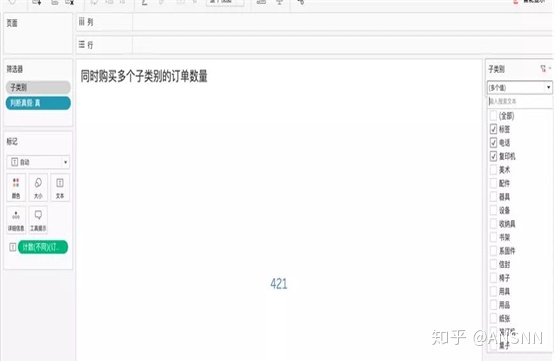This screenshot has width=558, height=361.
Task: Collapse the (多个值) filter dropdown
Action: (x=520, y=88)
